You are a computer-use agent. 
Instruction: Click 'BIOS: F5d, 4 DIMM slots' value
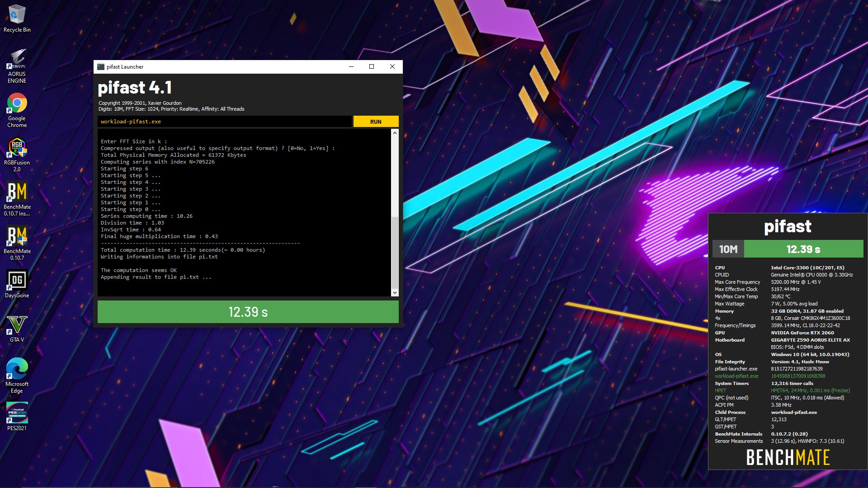[x=797, y=347]
